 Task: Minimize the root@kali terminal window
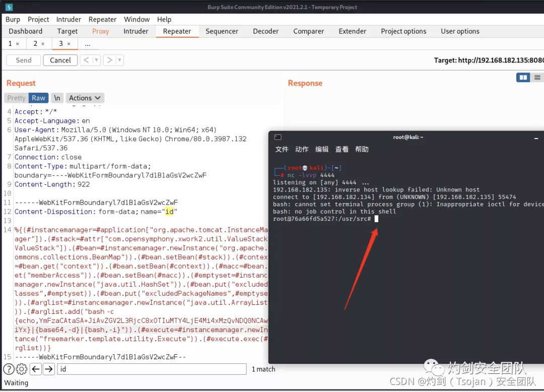(536, 138)
